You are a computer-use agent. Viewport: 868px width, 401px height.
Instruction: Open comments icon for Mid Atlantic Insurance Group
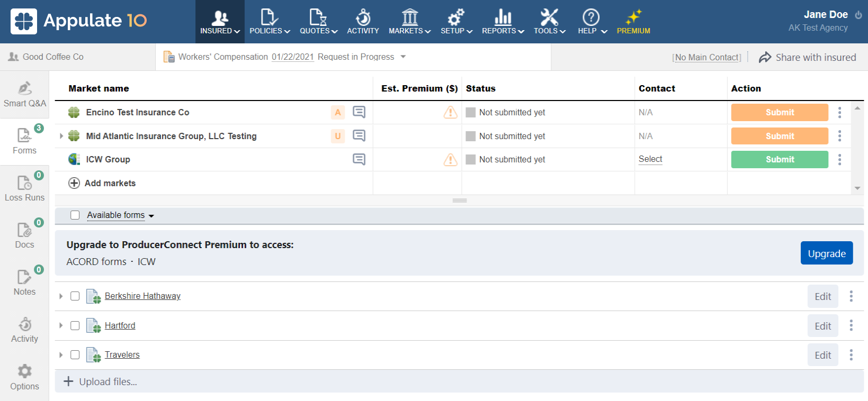click(x=359, y=136)
